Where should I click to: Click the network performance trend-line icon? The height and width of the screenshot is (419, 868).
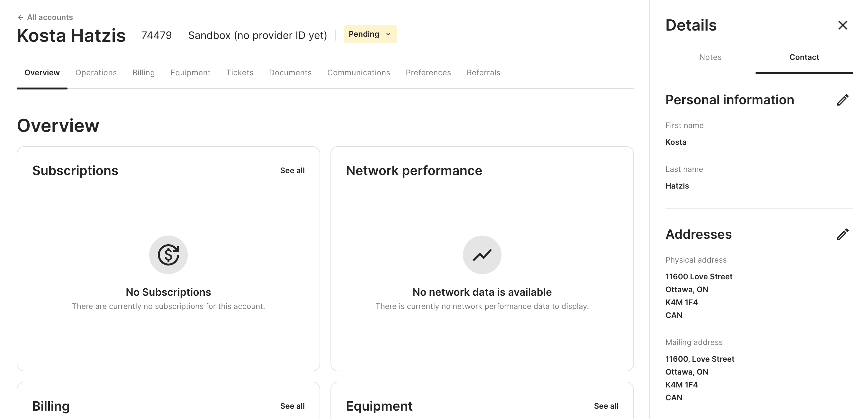pyautogui.click(x=482, y=255)
